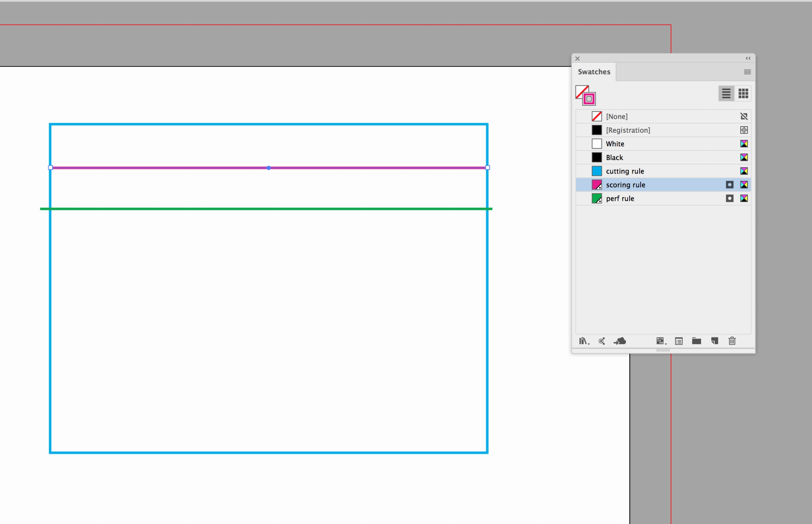812x524 pixels.
Task: Create a new swatch
Action: (715, 341)
